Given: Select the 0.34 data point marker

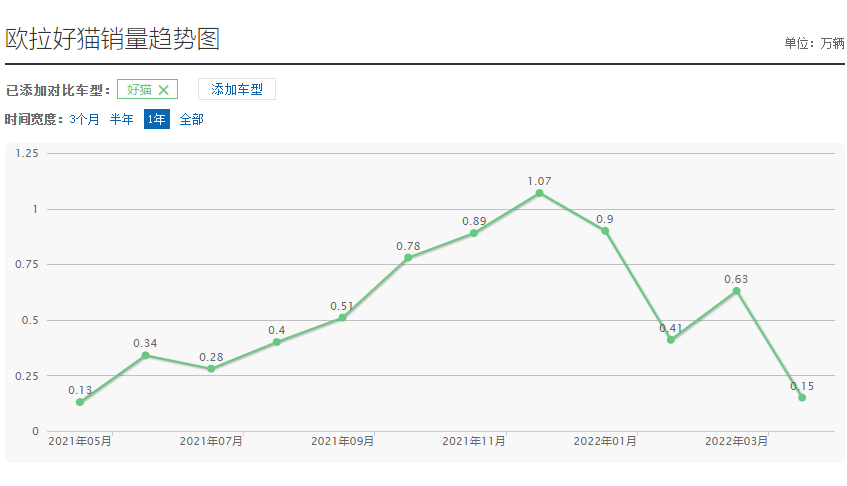Looking at the screenshot, I should point(145,355).
